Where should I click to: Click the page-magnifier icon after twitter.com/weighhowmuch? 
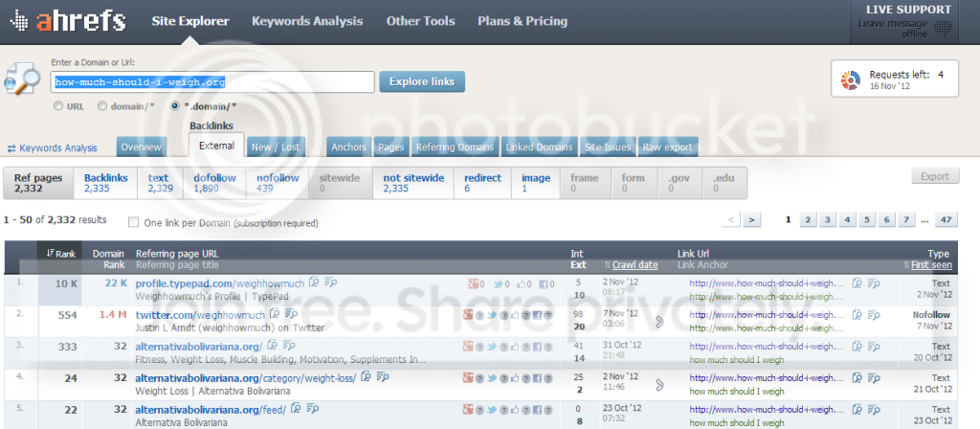click(x=275, y=314)
